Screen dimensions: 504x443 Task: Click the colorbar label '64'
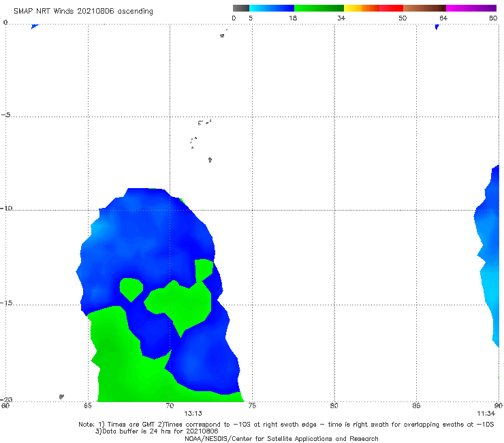pyautogui.click(x=443, y=18)
